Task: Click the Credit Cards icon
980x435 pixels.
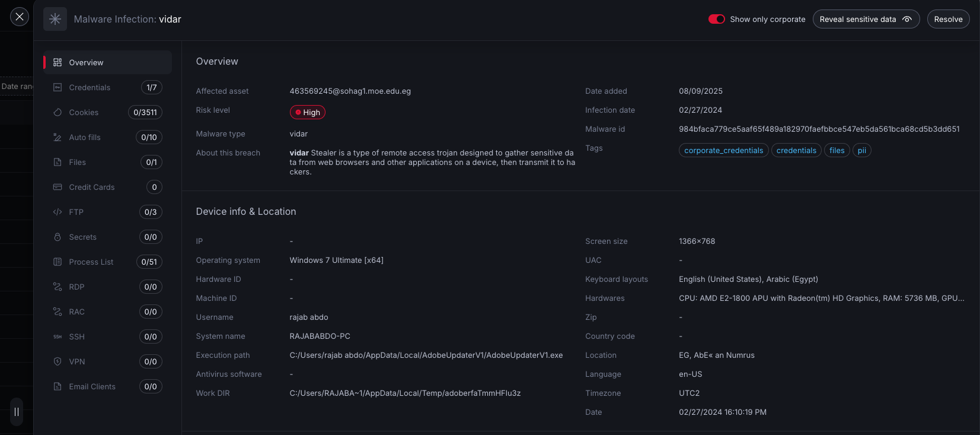Action: [58, 187]
